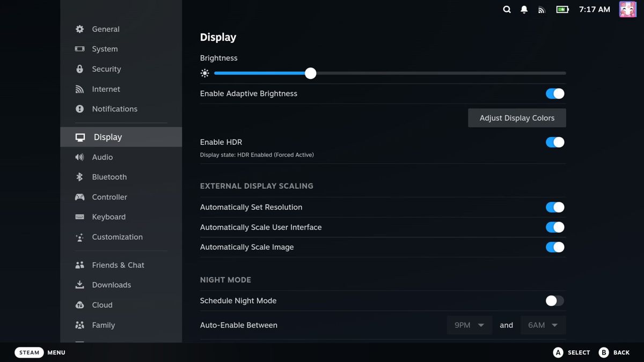Click the user profile avatar
Image resolution: width=644 pixels, height=362 pixels.
coord(627,9)
